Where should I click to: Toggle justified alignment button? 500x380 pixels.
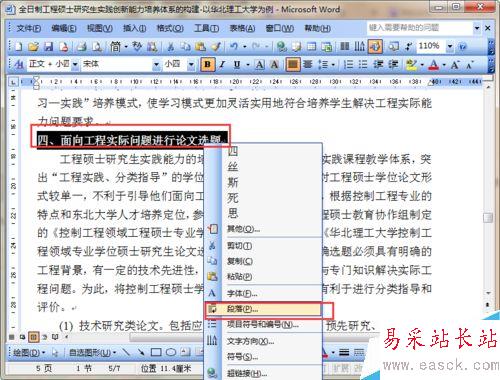293,64
